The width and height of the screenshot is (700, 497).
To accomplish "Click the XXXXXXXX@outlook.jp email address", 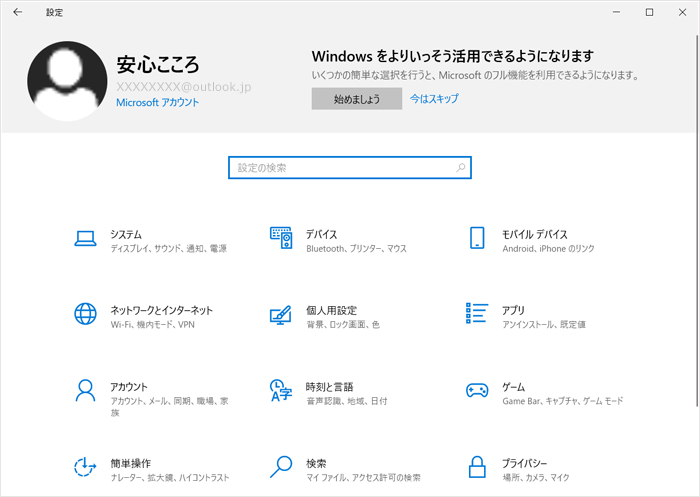I will pos(183,87).
